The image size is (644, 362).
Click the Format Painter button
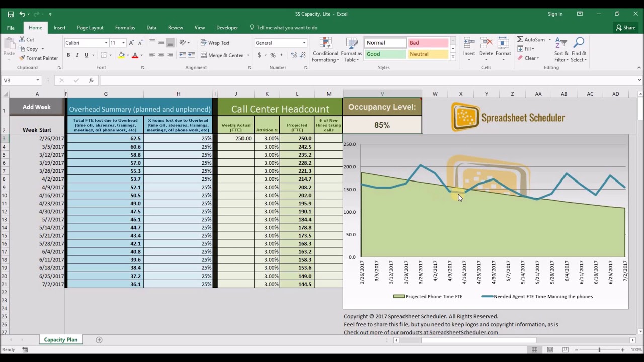click(x=38, y=58)
